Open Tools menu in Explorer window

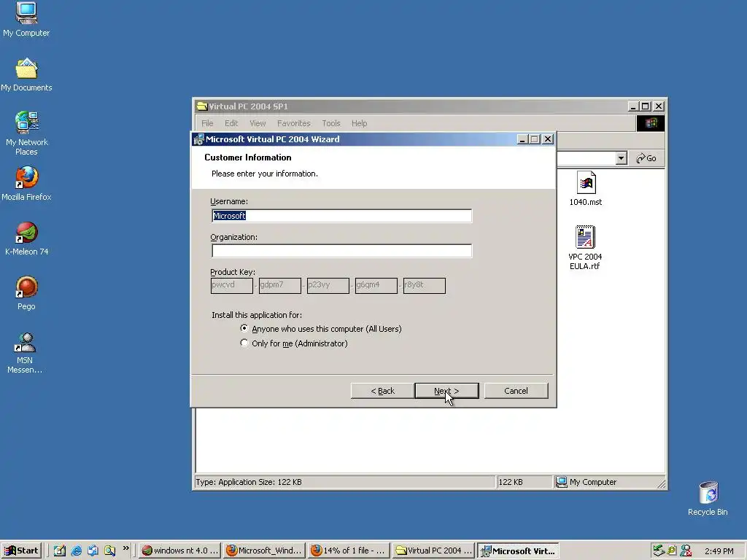tap(331, 123)
